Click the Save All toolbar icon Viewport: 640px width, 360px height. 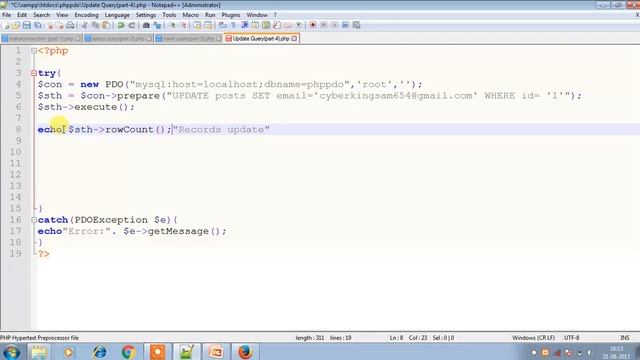(38, 25)
